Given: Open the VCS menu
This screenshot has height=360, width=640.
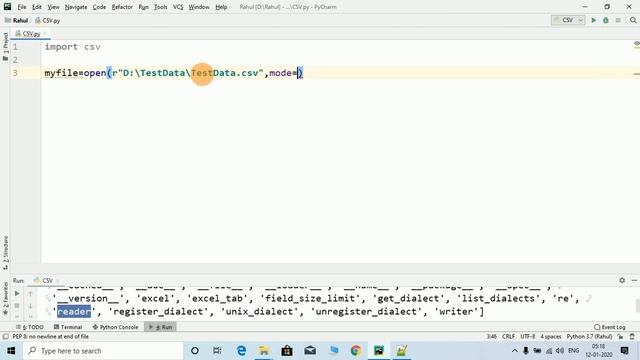Looking at the screenshot, I should (178, 7).
